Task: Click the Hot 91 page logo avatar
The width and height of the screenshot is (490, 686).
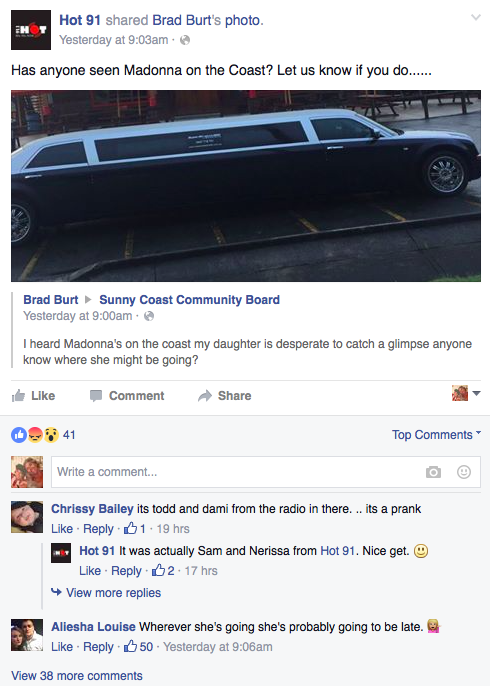Action: click(31, 30)
